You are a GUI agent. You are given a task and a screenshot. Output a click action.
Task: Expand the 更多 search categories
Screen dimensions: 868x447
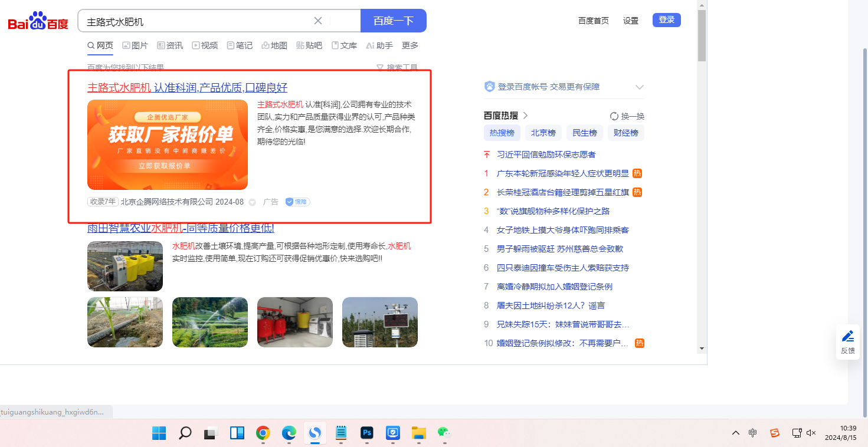click(x=410, y=45)
